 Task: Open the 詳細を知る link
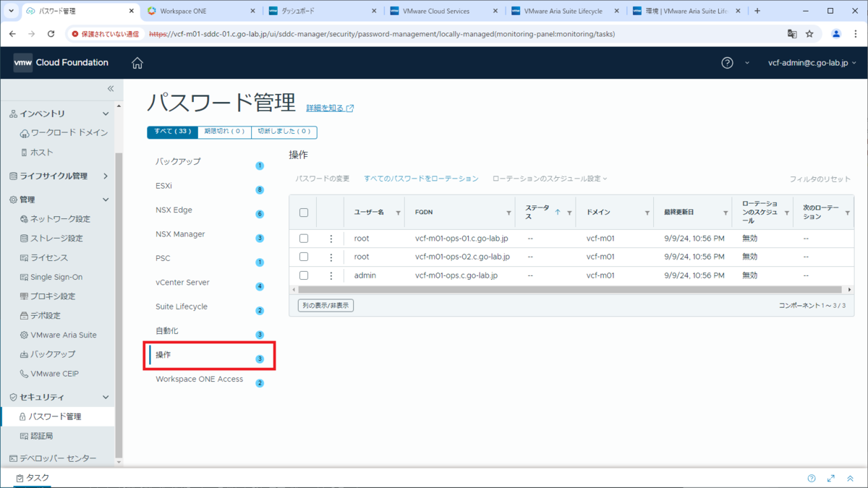330,108
